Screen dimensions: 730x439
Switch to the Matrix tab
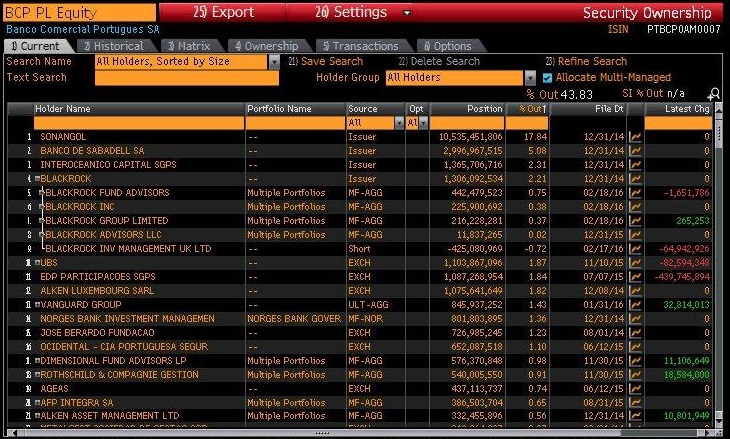click(x=190, y=46)
